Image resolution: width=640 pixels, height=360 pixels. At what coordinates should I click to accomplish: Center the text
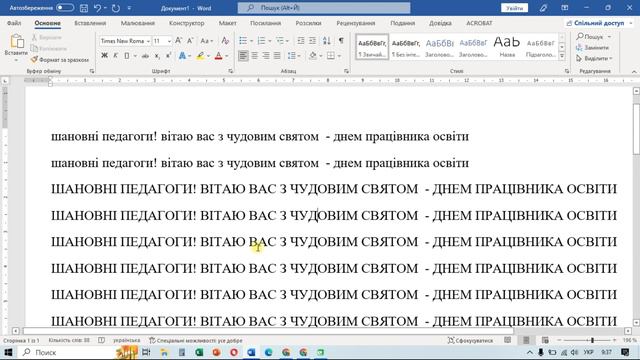click(255, 56)
